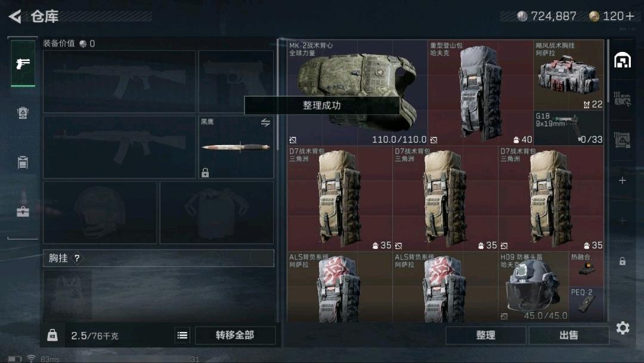This screenshot has height=363, width=644.
Task: Open the briefcase safe-box tab in sidebar
Action: 23,211
